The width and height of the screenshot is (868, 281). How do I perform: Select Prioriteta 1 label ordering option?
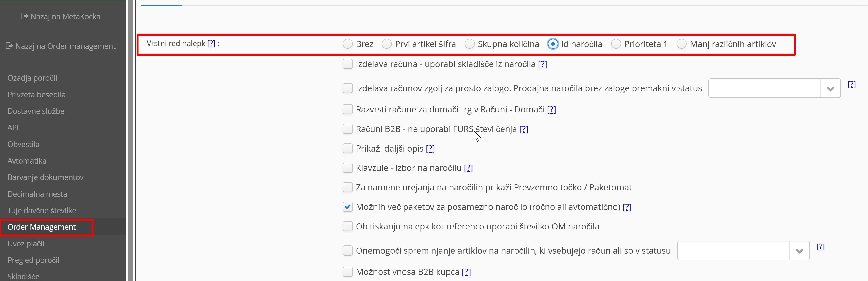616,44
